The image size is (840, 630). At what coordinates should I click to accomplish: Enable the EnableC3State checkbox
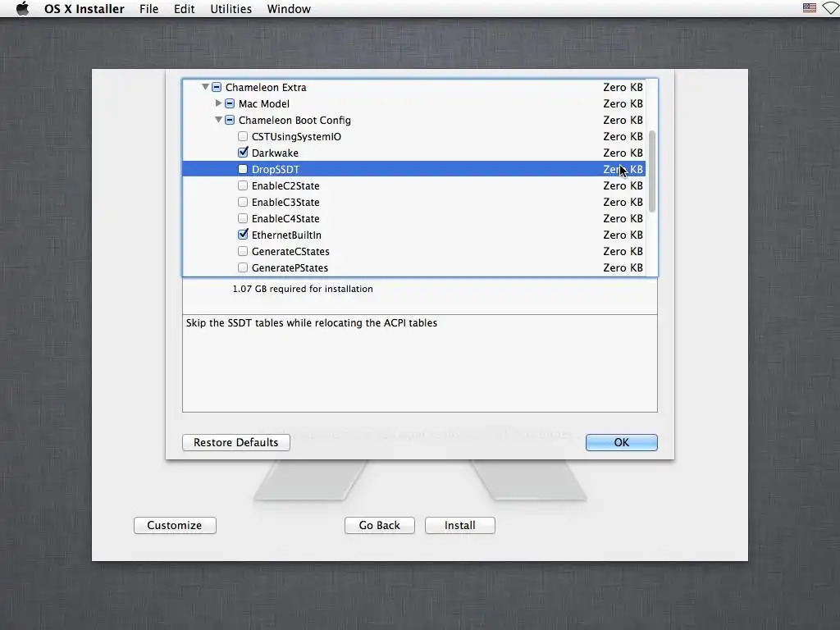coord(243,202)
